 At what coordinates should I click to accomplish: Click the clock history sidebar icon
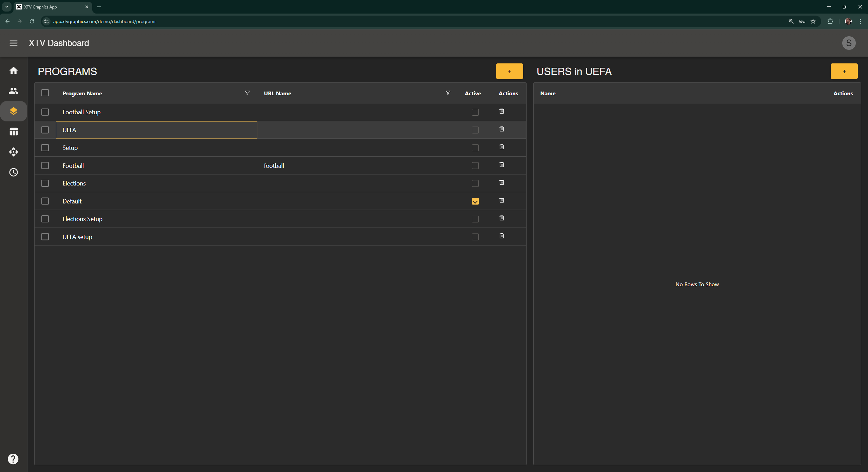[14, 172]
